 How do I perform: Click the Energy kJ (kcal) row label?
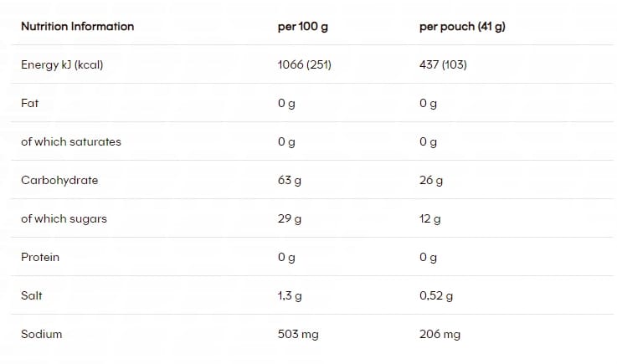pos(62,64)
